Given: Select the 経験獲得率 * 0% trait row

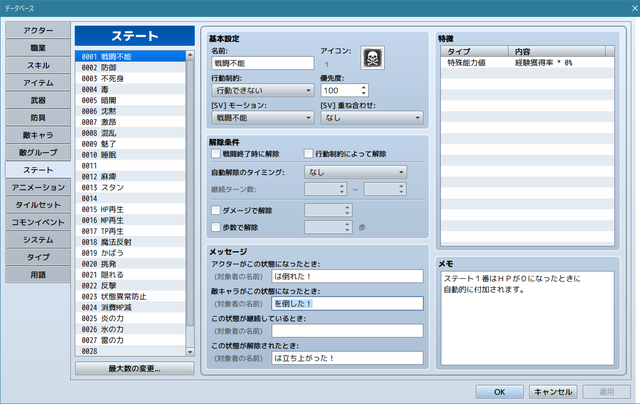Looking at the screenshot, I should (527, 63).
